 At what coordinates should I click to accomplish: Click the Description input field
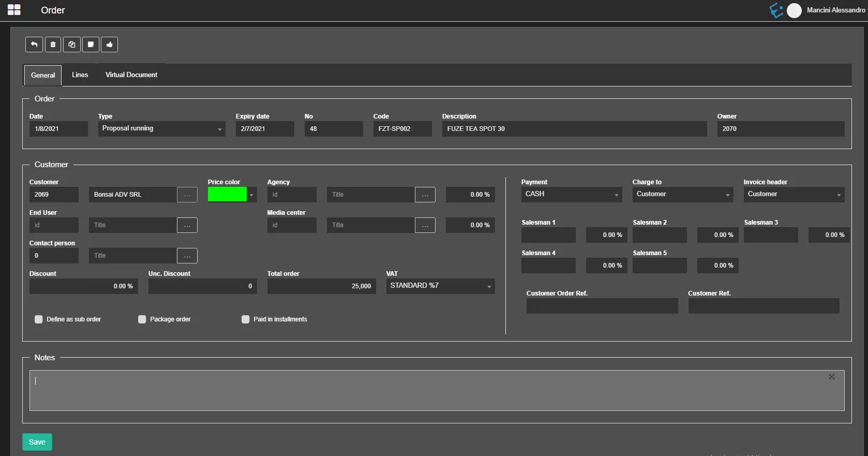click(x=574, y=129)
